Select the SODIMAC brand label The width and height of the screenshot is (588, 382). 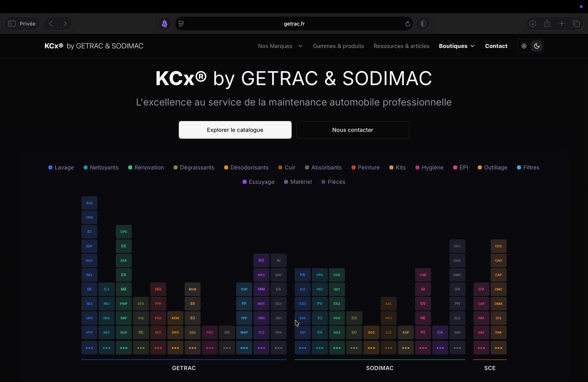[x=380, y=368]
